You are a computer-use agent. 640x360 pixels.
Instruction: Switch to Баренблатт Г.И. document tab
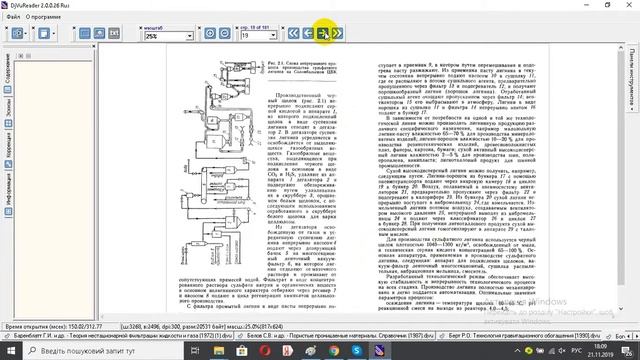118,336
